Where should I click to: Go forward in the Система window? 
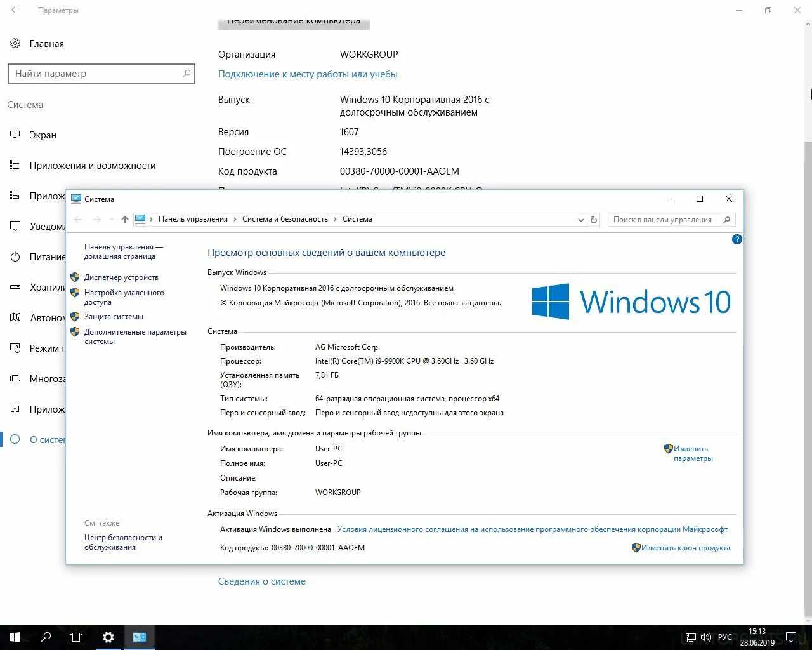coord(97,220)
